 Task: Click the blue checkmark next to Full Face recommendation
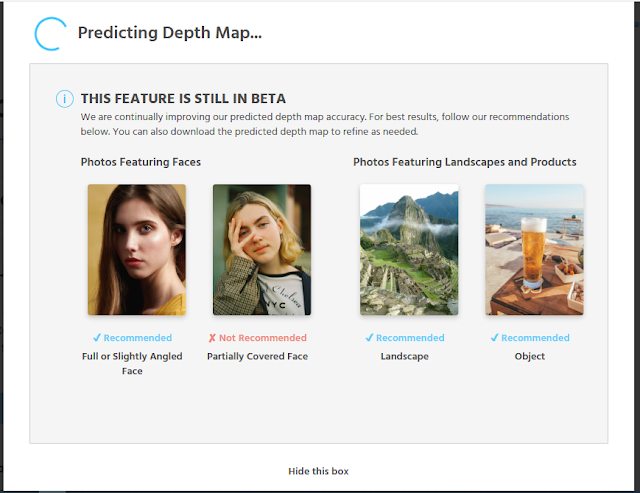pyautogui.click(x=97, y=338)
